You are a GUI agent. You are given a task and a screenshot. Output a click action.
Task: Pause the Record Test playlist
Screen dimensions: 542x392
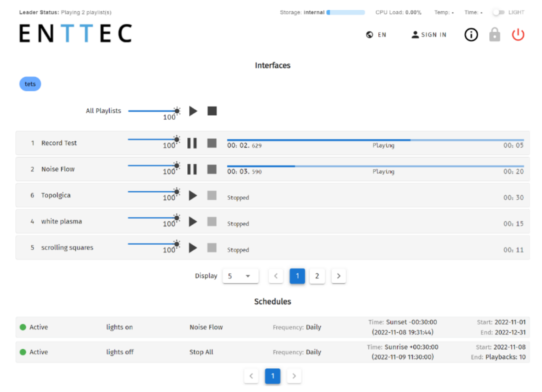tap(192, 143)
